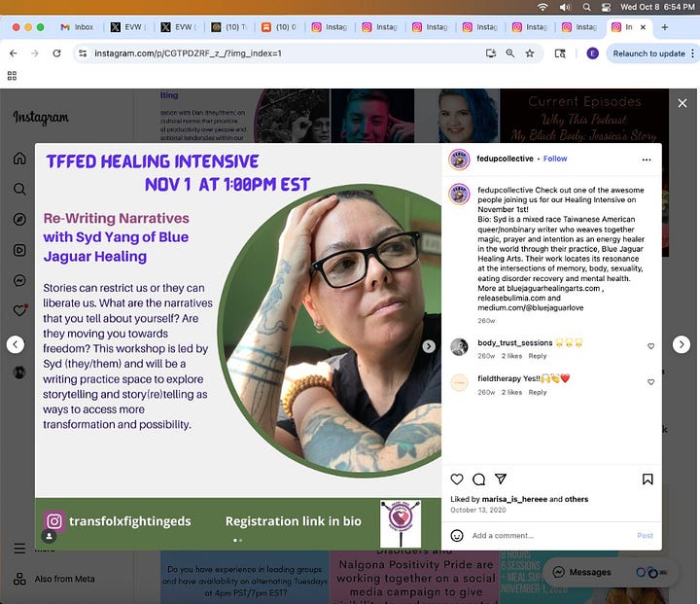Show tagged people icon on image
This screenshot has height=604, width=700.
(49, 536)
